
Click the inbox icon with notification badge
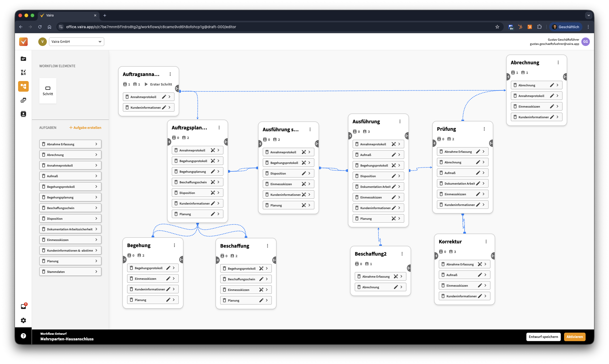tap(23, 307)
